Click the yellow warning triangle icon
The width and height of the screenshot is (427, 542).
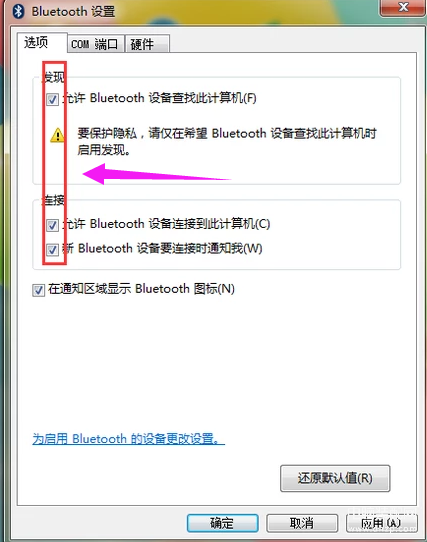click(x=57, y=135)
